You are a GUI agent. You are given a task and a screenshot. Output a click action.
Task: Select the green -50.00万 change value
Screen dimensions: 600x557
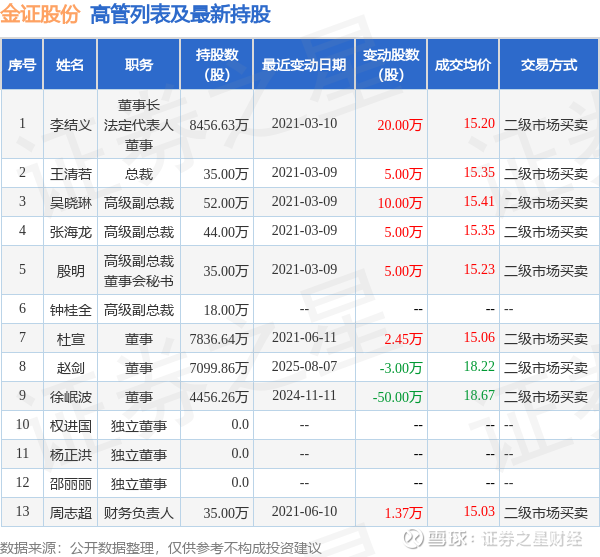(x=397, y=397)
